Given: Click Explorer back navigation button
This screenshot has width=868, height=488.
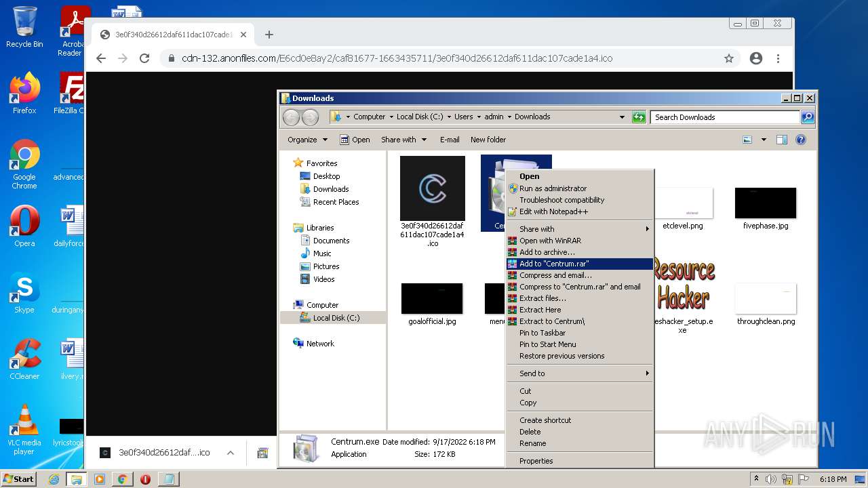Looking at the screenshot, I should click(292, 117).
